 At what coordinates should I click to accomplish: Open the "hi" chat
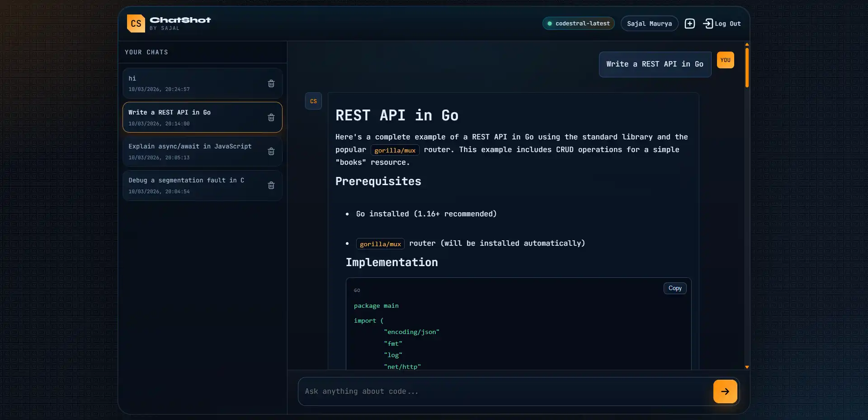click(x=202, y=83)
